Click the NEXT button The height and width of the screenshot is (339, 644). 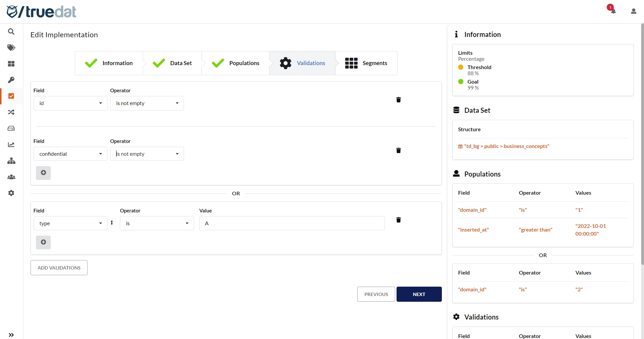point(419,294)
